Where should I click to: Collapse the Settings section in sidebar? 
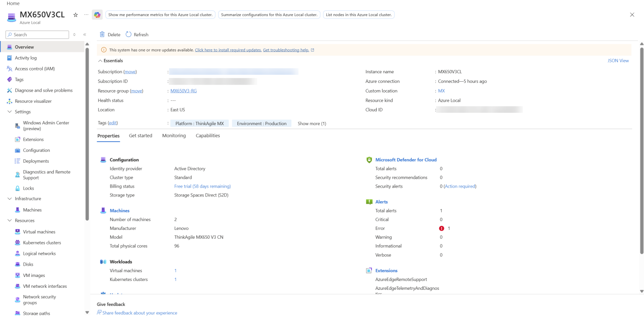tap(10, 112)
